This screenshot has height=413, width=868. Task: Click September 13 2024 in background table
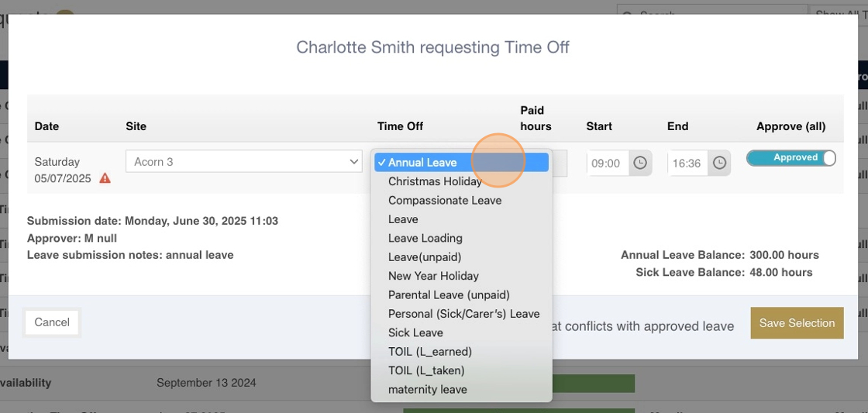tap(206, 383)
